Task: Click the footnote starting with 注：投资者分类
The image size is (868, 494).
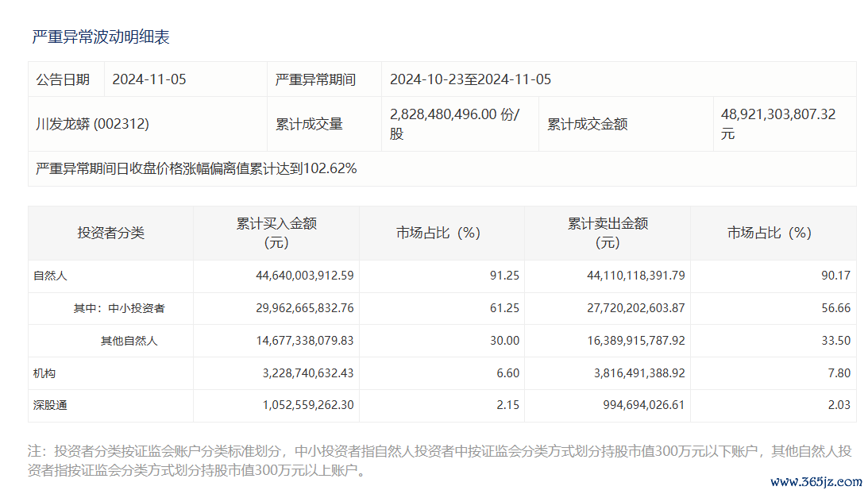Action: (x=439, y=461)
